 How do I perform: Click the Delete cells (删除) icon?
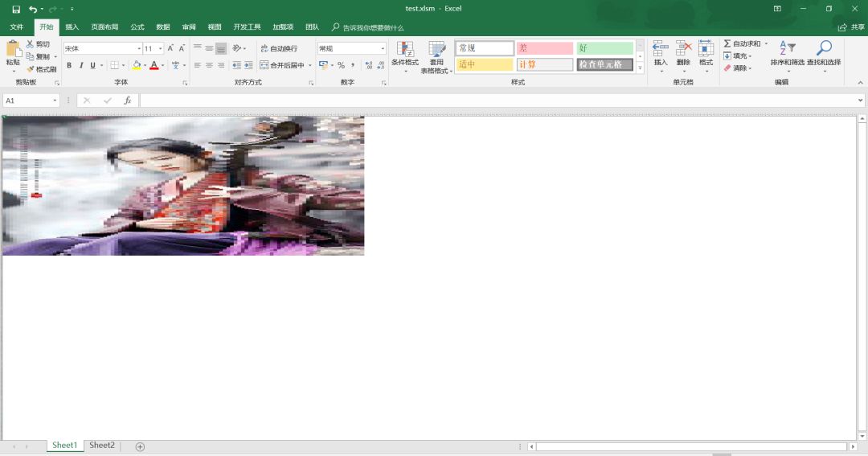point(683,49)
